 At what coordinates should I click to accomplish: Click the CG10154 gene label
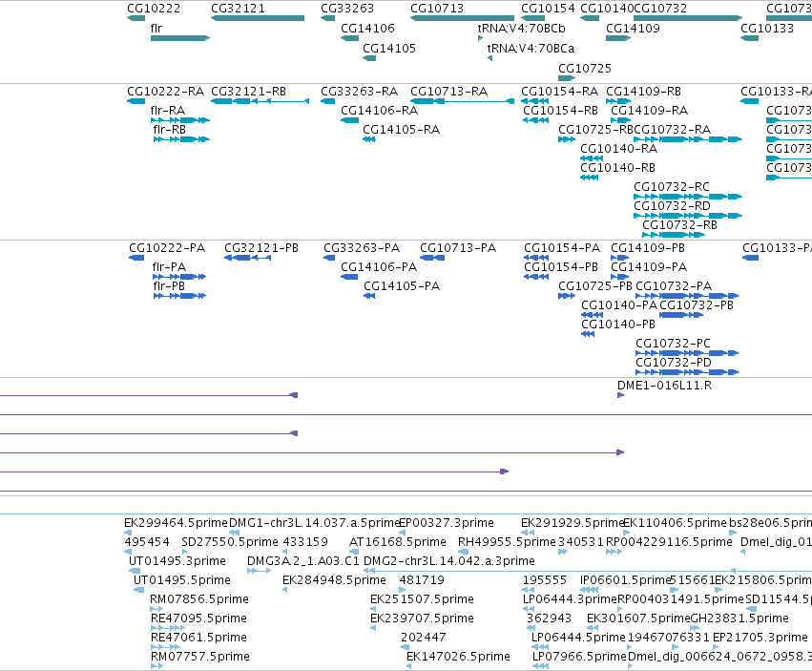click(548, 9)
